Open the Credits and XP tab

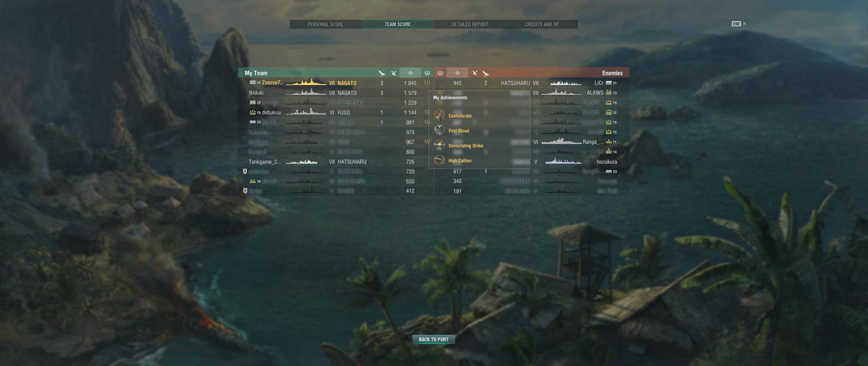point(542,24)
